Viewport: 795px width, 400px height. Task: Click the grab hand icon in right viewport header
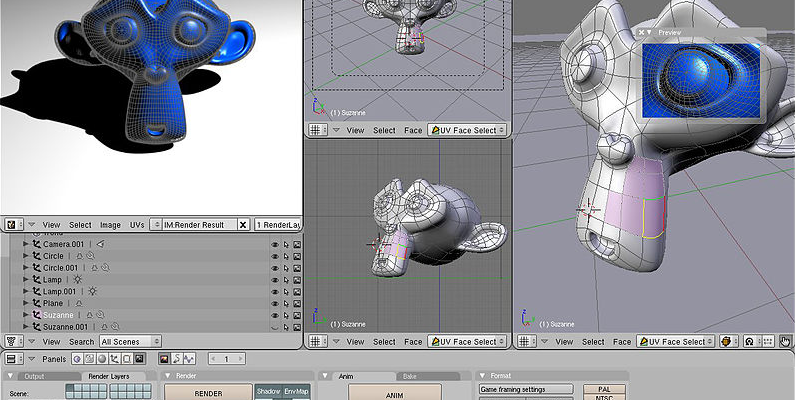(786, 341)
